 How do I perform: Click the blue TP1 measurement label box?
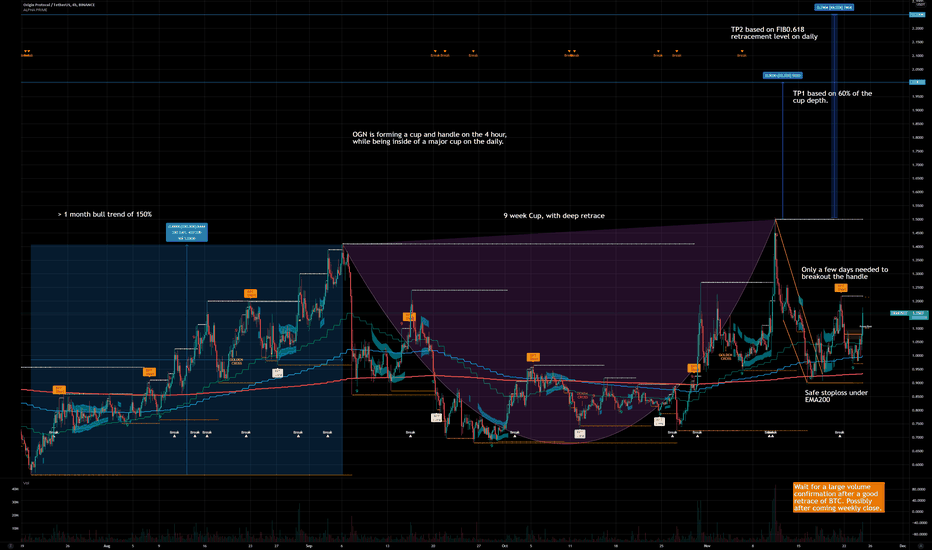(x=783, y=76)
